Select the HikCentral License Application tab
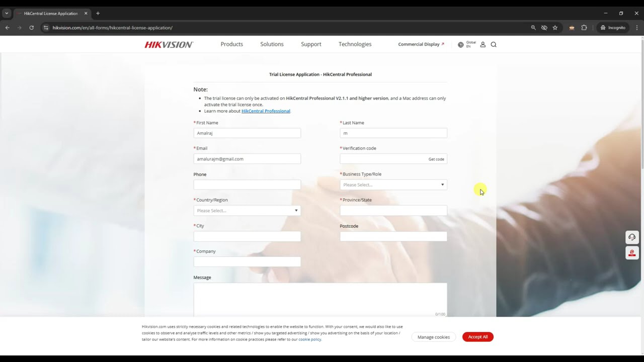This screenshot has width=644, height=362. coord(50,13)
